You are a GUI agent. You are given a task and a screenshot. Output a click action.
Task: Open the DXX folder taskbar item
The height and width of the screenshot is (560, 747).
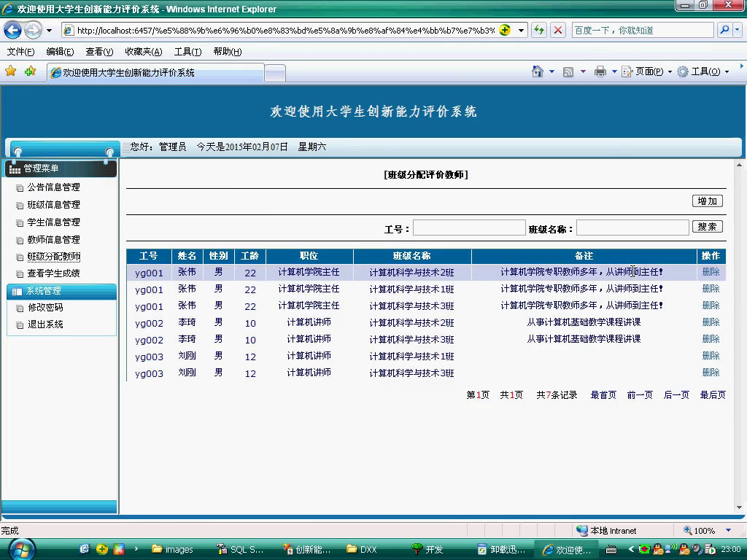(362, 550)
